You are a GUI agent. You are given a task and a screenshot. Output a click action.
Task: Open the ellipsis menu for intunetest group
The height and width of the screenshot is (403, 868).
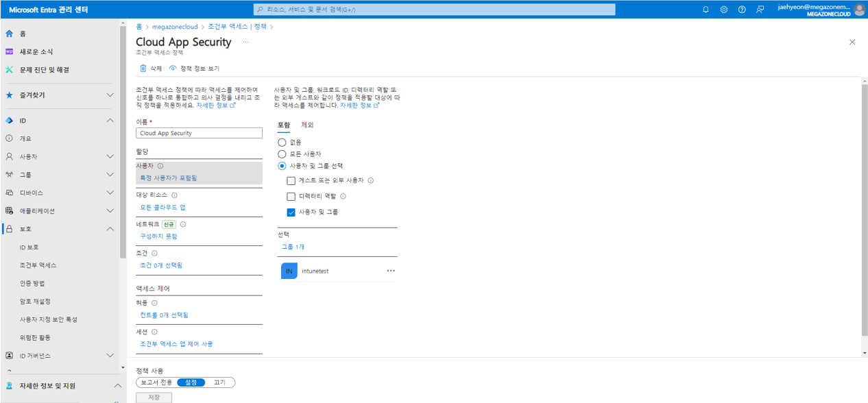[x=391, y=271]
